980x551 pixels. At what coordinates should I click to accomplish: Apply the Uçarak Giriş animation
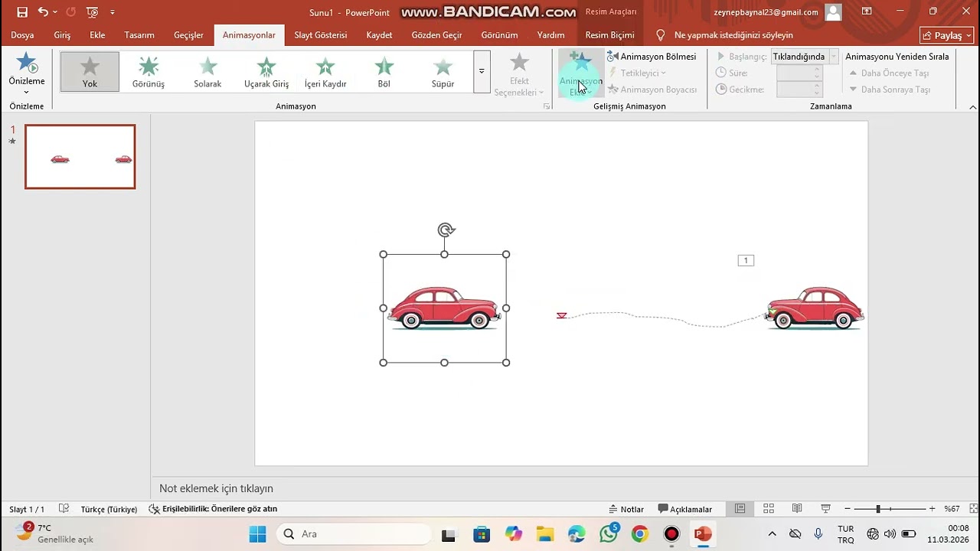point(266,72)
